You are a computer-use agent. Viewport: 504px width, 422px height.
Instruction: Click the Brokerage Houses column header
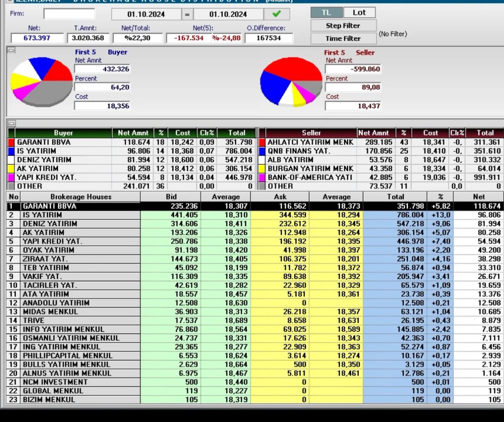(81, 197)
